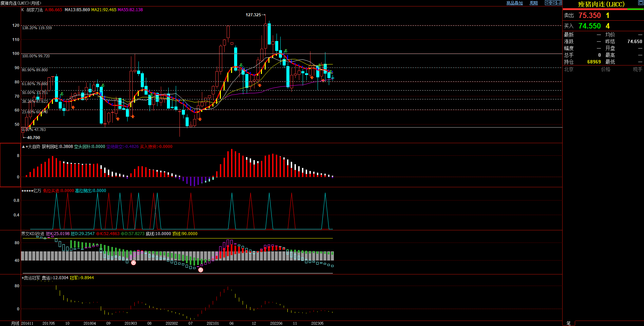Open 月线 period selector at bottom left

point(15,323)
